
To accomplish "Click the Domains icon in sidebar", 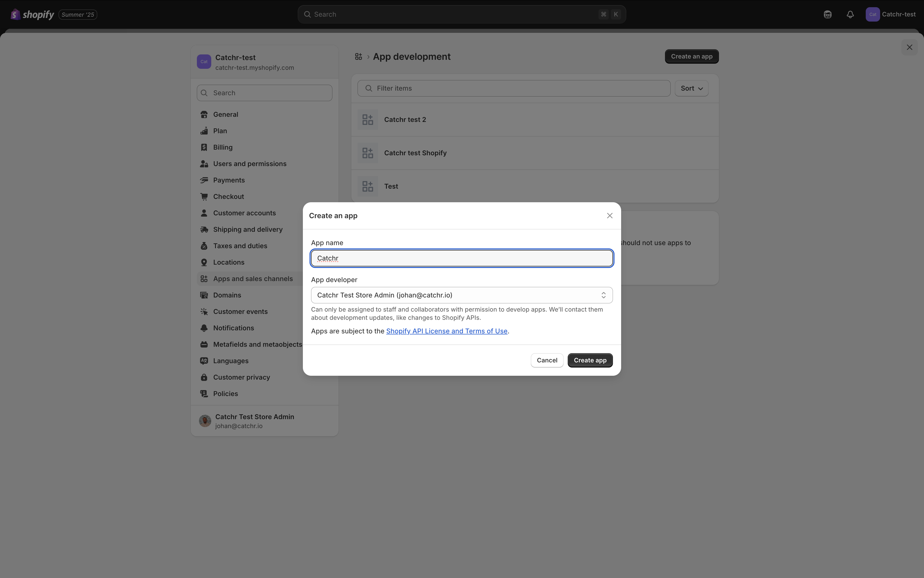I will click(204, 295).
